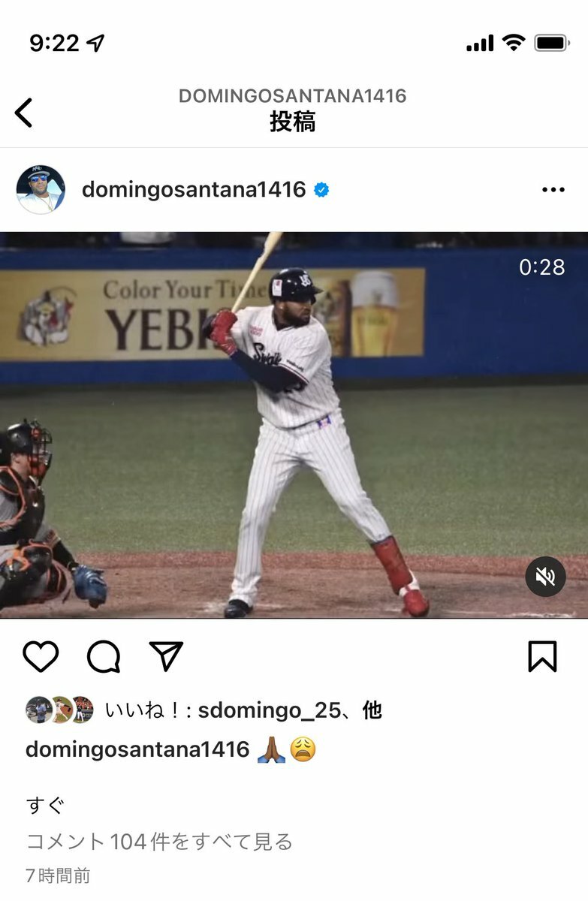The width and height of the screenshot is (588, 901).
Task: Open domingosantana1416 username beside avatar
Action: [194, 190]
